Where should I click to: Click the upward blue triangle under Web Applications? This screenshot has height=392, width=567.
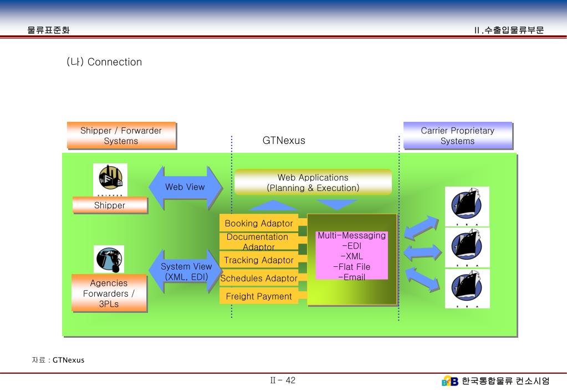[273, 205]
